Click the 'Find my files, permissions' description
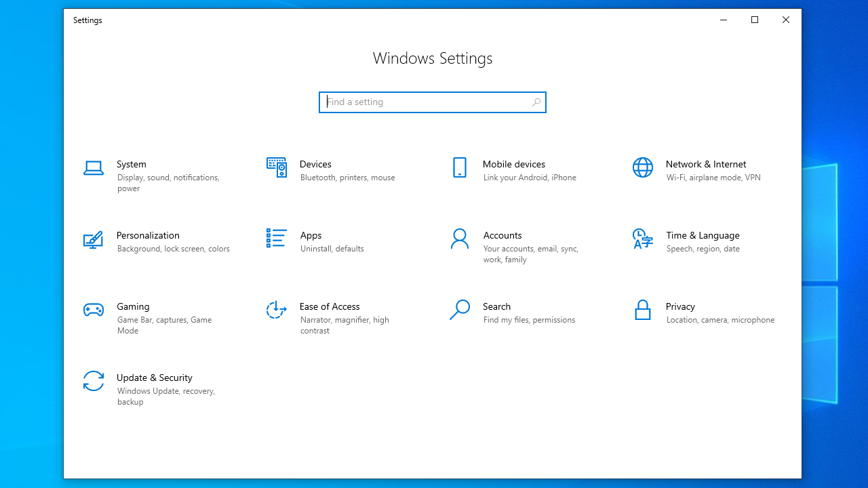 click(529, 320)
